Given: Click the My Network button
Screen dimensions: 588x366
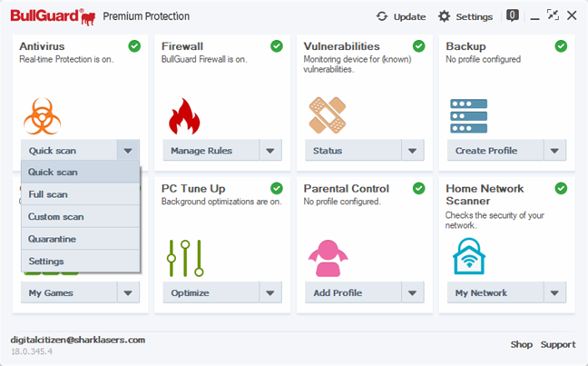Looking at the screenshot, I should (x=495, y=292).
